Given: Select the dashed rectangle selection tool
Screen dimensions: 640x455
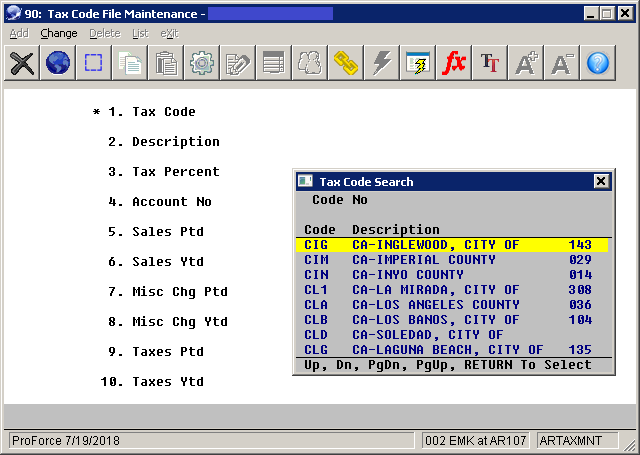Looking at the screenshot, I should (x=93, y=63).
